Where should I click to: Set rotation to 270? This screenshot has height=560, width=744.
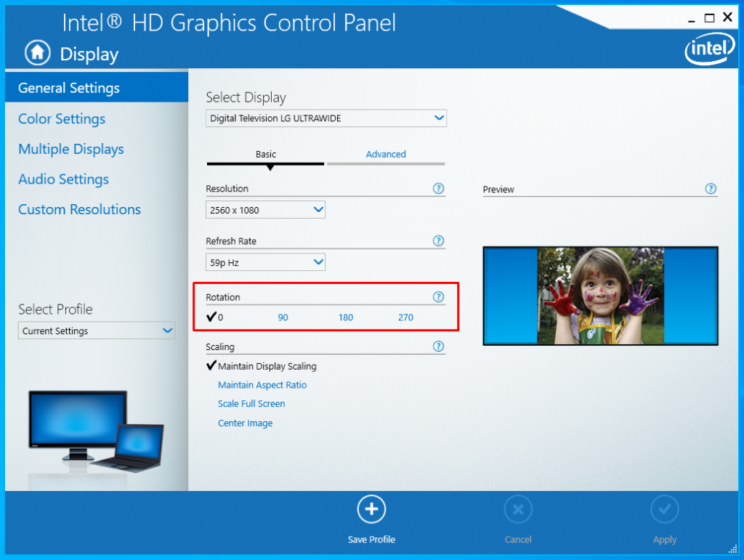pyautogui.click(x=405, y=317)
